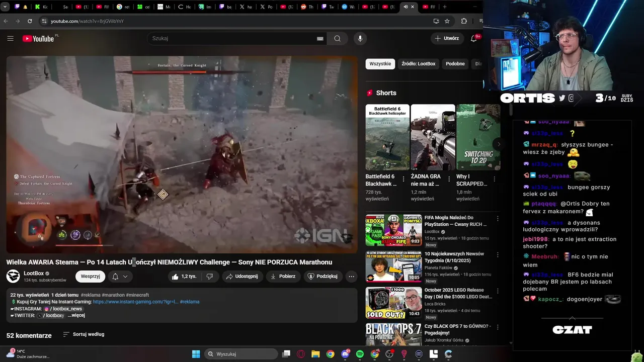Click the #marathon hashtag
The width and height of the screenshot is (644, 362).
(113, 295)
